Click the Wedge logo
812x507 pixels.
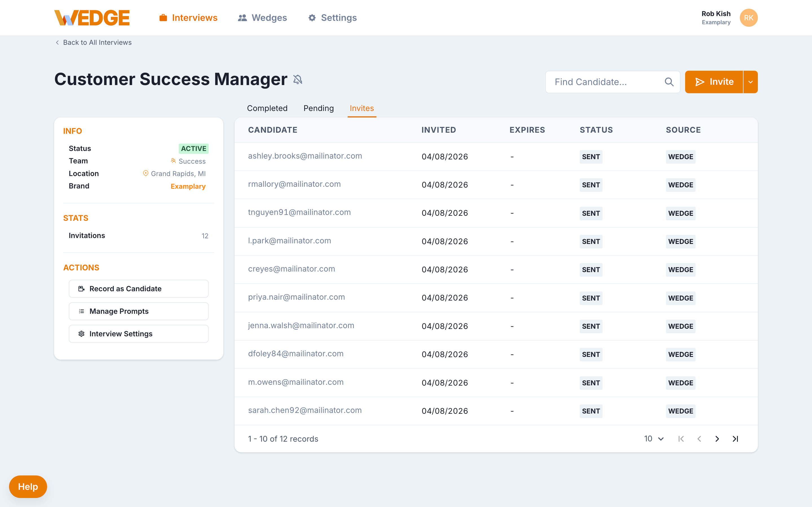point(92,17)
